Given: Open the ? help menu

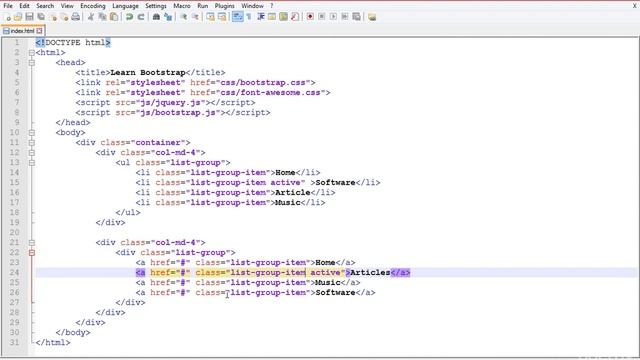Looking at the screenshot, I should click(271, 6).
